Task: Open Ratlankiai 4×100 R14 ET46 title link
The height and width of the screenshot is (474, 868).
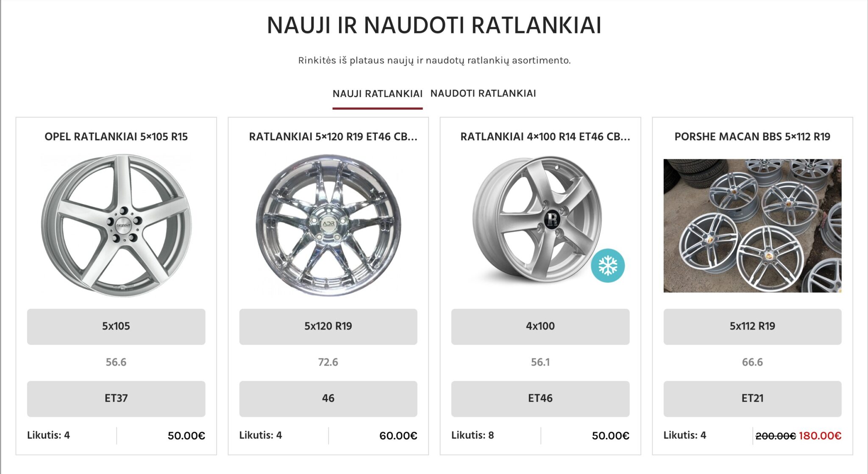Action: [545, 137]
